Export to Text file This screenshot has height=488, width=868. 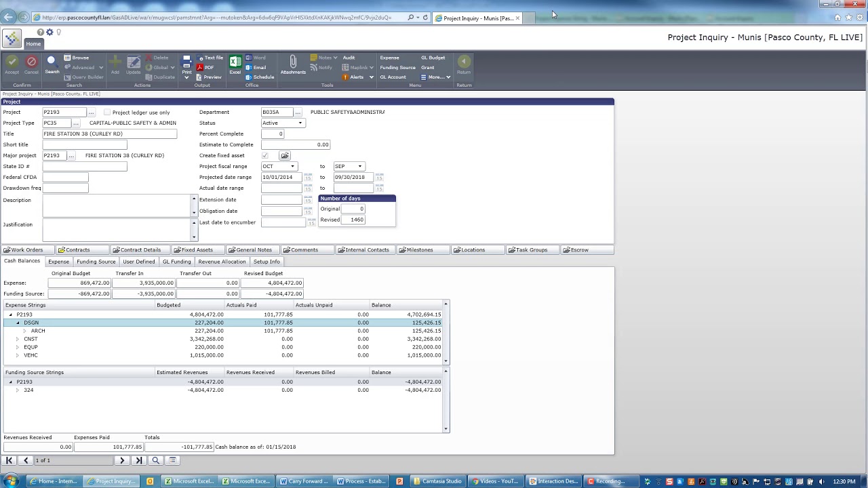tap(211, 58)
